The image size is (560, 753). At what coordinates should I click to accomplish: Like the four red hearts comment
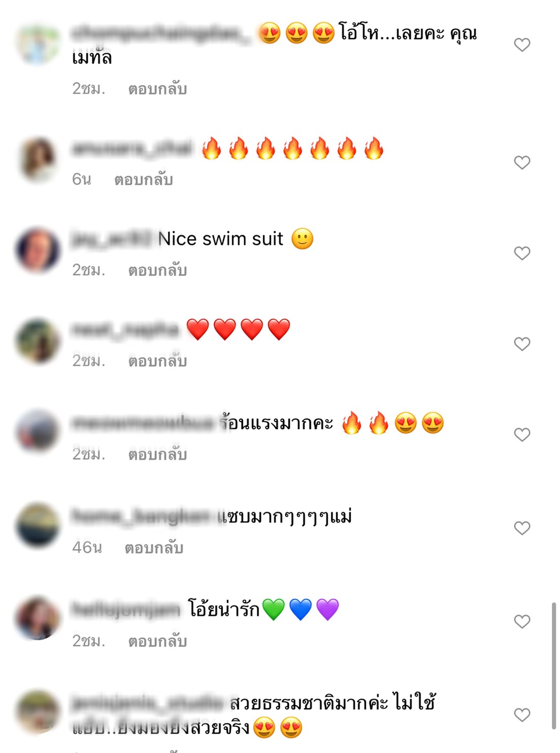coord(522,344)
